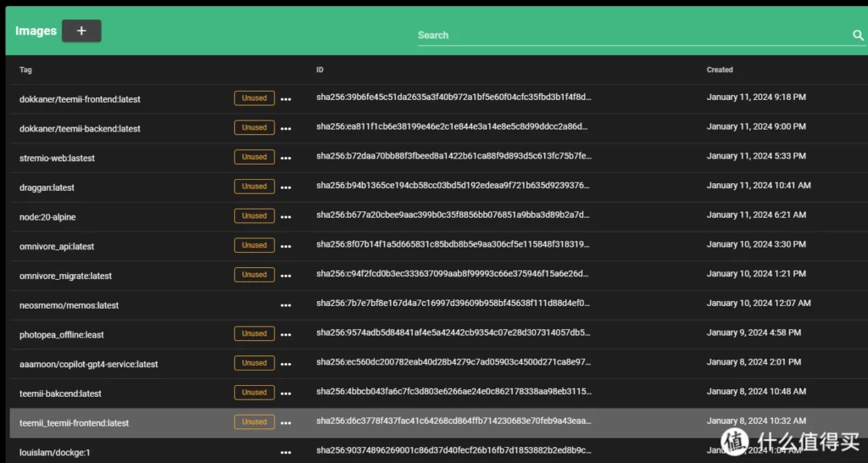Click the search magnifier icon

click(x=857, y=36)
